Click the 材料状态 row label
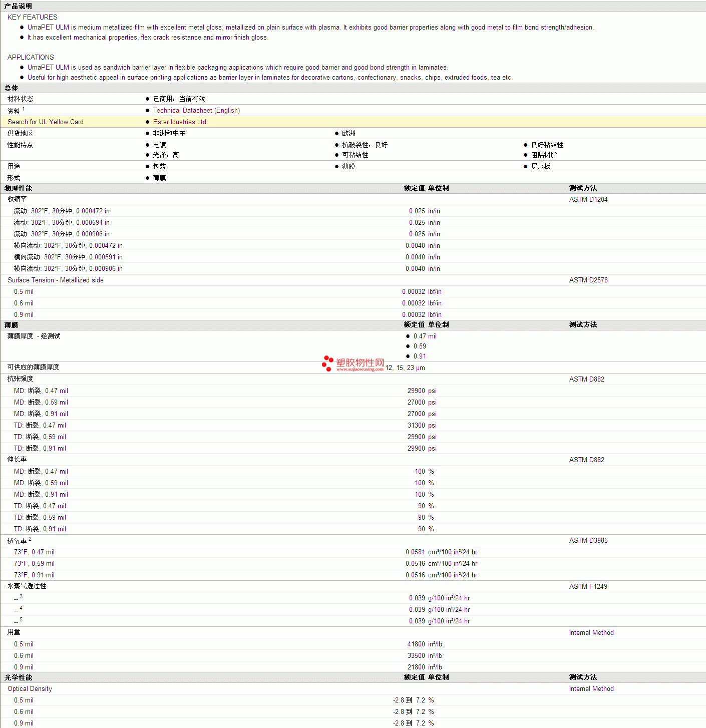Viewport: 706px width, 728px height. [x=21, y=99]
